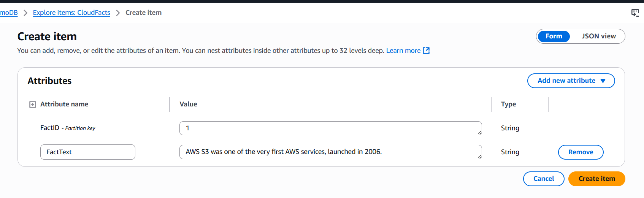This screenshot has height=198, width=644.
Task: Cancel item creation
Action: 543,179
